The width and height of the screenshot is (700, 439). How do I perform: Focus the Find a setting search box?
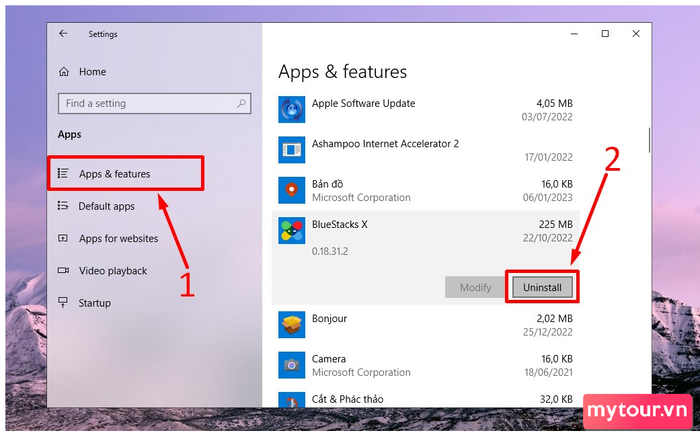tap(154, 103)
